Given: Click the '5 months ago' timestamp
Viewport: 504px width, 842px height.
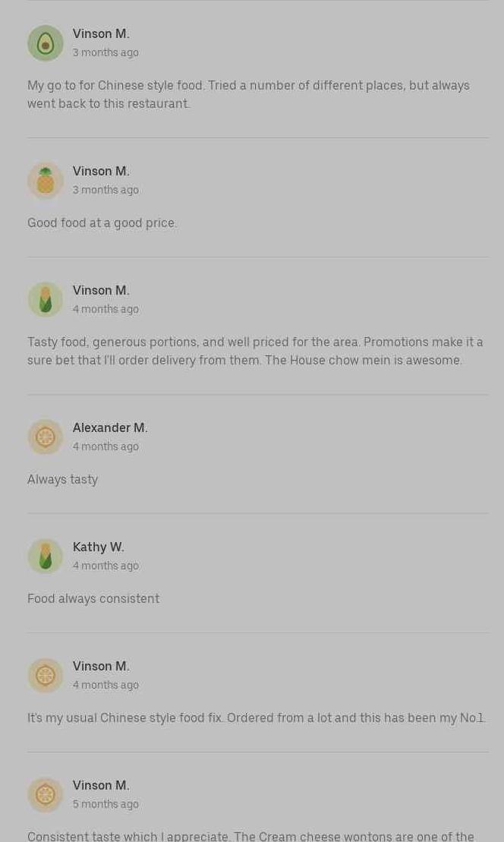Looking at the screenshot, I should tap(106, 804).
